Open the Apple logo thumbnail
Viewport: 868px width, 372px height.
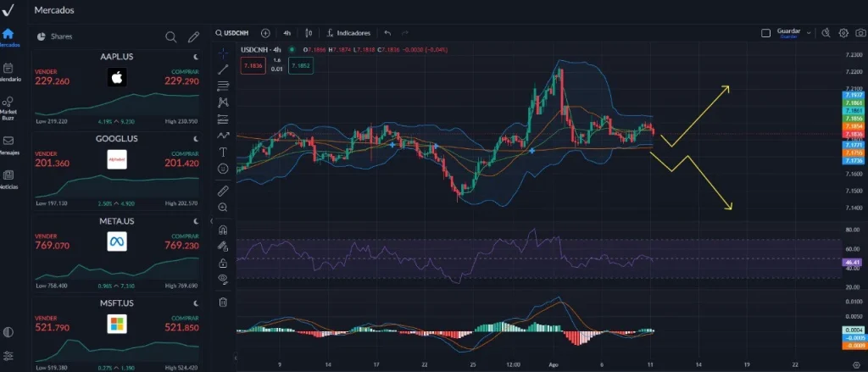click(117, 77)
